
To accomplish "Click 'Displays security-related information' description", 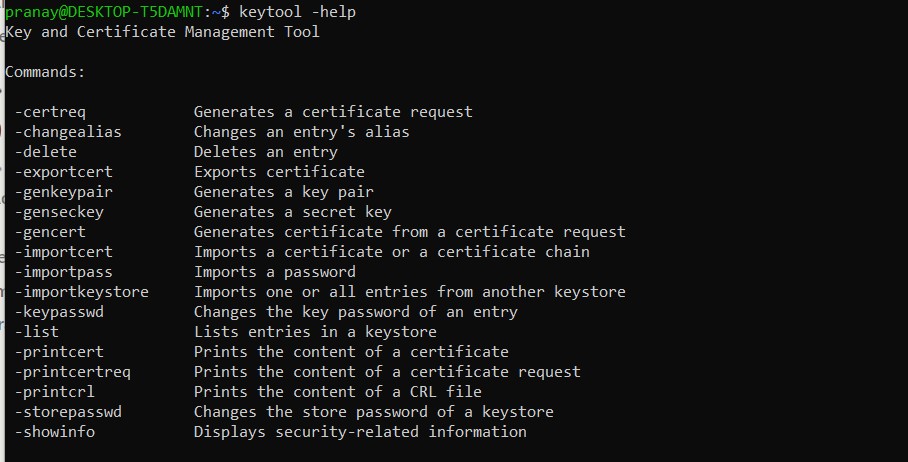I will tap(360, 432).
